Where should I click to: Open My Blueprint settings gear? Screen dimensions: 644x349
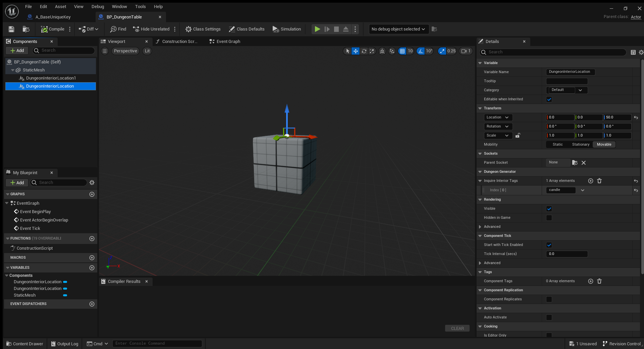[92, 183]
